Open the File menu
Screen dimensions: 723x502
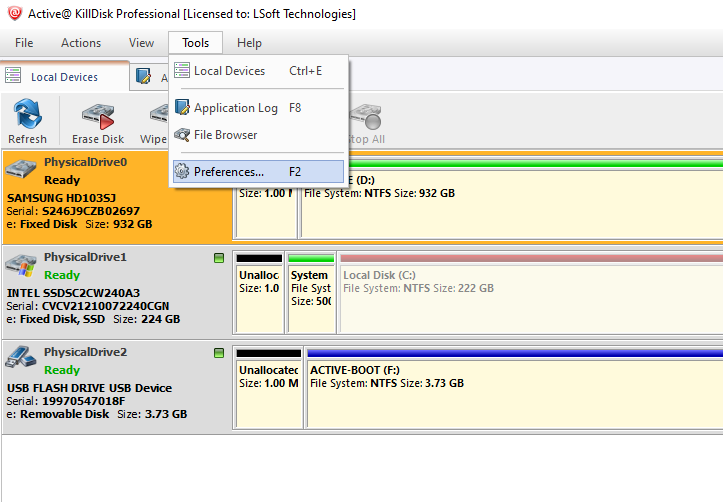(24, 43)
